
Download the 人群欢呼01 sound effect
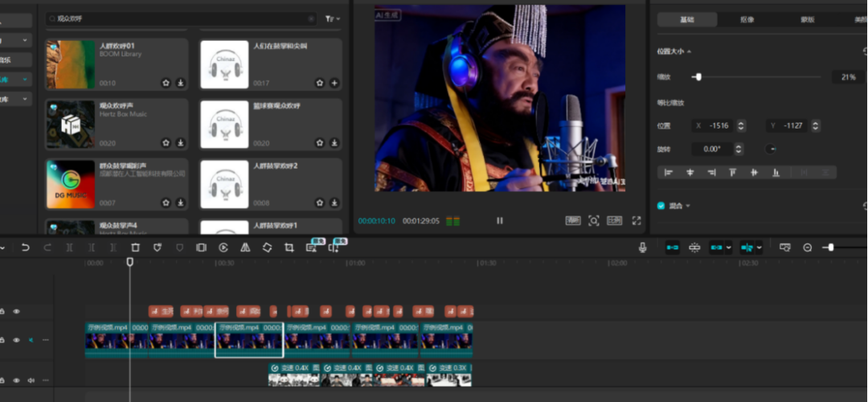180,83
